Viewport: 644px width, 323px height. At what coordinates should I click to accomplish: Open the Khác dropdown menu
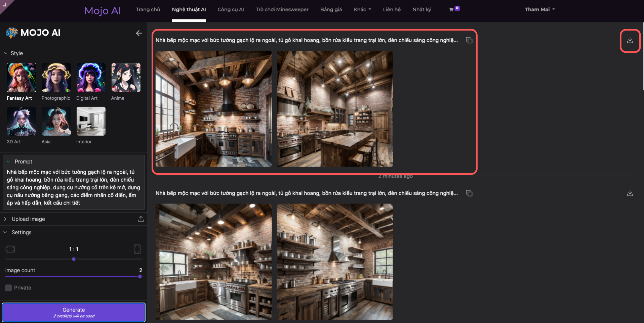pyautogui.click(x=362, y=9)
